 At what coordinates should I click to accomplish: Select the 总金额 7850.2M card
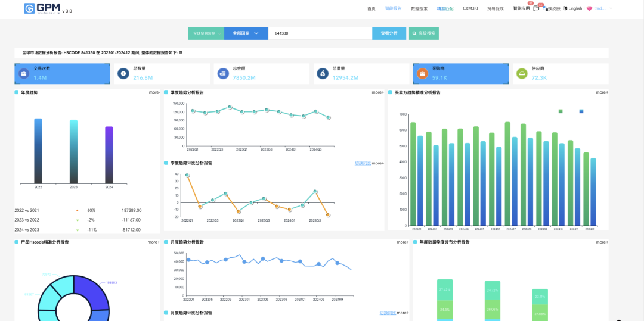tap(262, 74)
